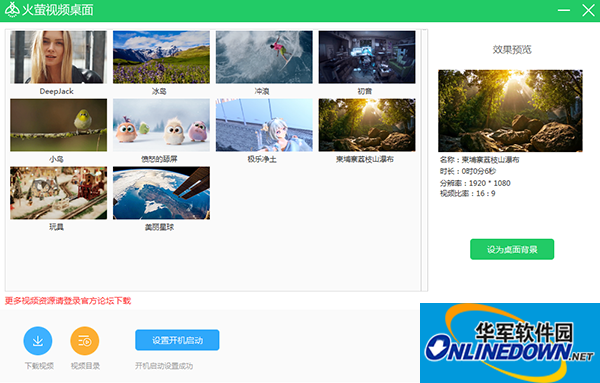Click the 名称 line in preview panel
This screenshot has width=600, height=383.
pos(479,160)
